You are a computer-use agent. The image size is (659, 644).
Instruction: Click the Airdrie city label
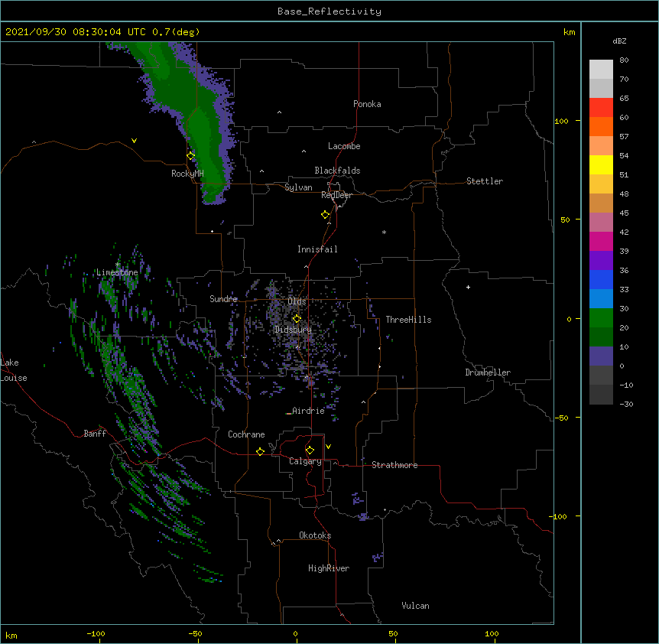(x=308, y=411)
